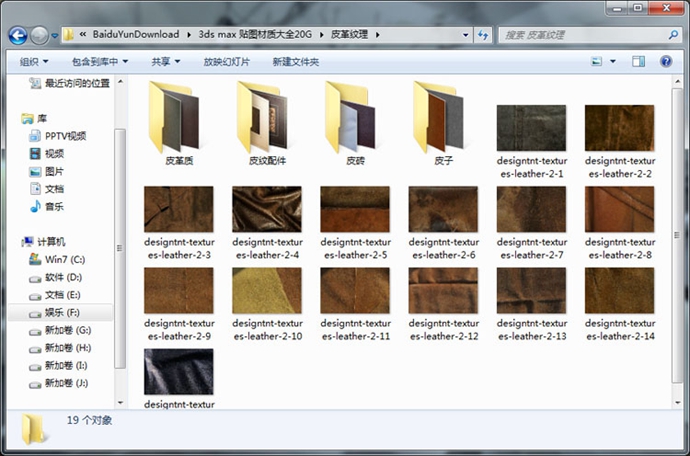690x456 pixels.
Task: Select thumbnail designtnt-textures-leather-2-14
Action: click(620, 291)
